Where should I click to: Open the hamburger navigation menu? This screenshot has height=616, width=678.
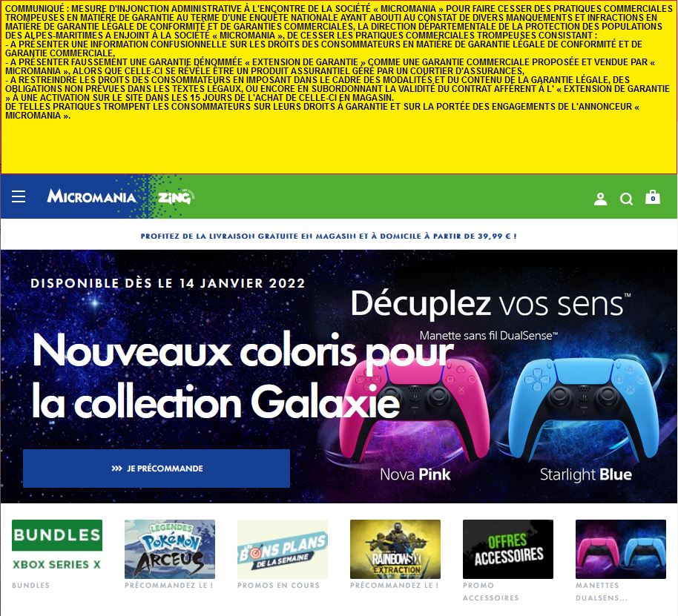19,196
